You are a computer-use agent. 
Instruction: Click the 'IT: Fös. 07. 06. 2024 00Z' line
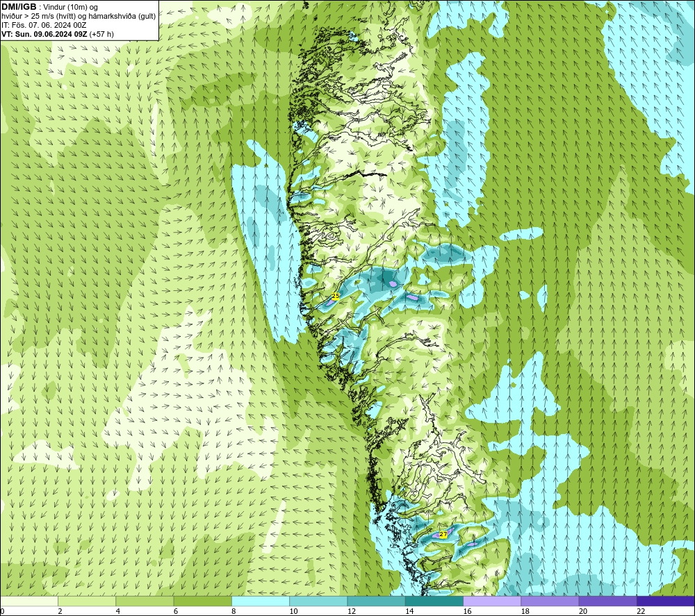pos(44,25)
